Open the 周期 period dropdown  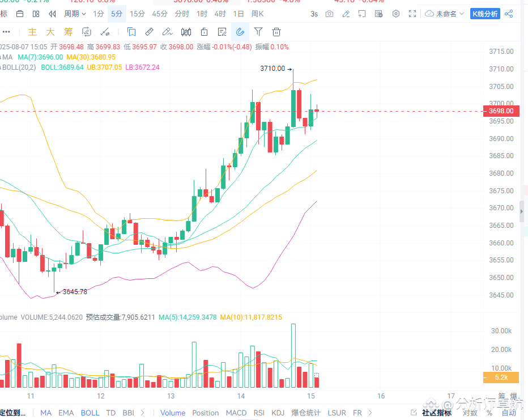(75, 14)
